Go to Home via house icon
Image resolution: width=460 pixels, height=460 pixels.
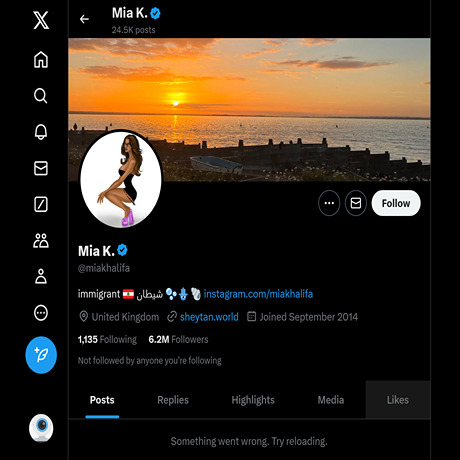[41, 60]
